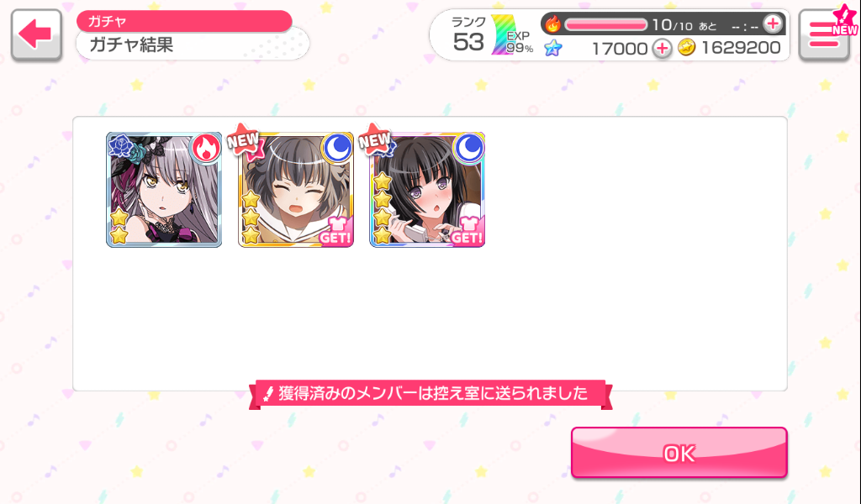Click the red fire attribute icon on first card
The width and height of the screenshot is (861, 504).
pyautogui.click(x=206, y=148)
